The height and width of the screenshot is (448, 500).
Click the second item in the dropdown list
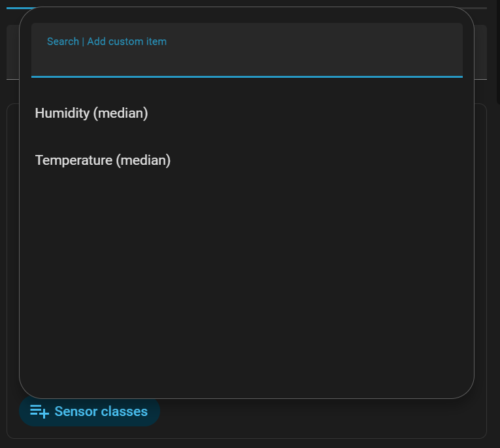click(103, 160)
